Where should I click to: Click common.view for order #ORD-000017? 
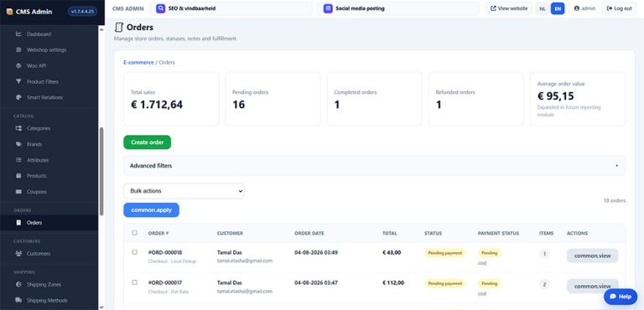(x=592, y=286)
